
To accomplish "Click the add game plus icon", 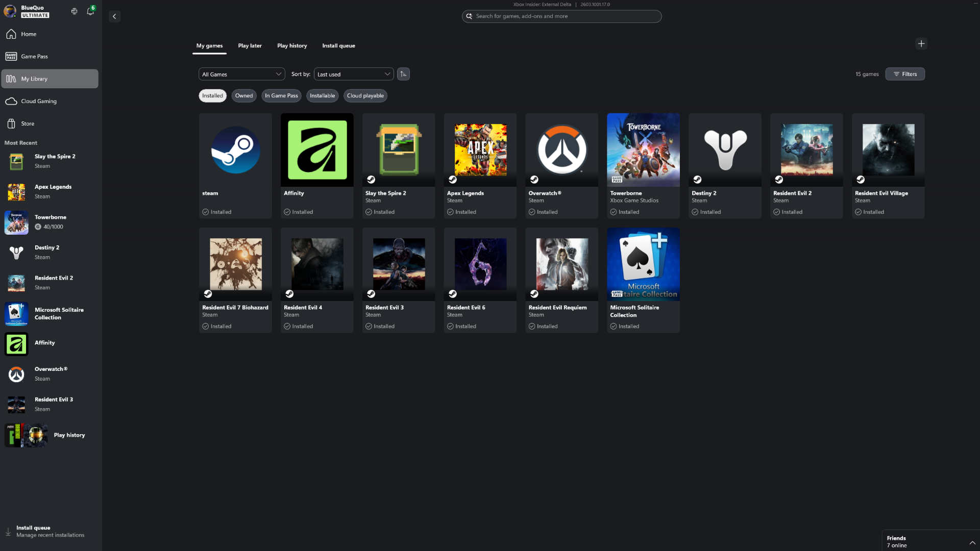I will tap(921, 43).
